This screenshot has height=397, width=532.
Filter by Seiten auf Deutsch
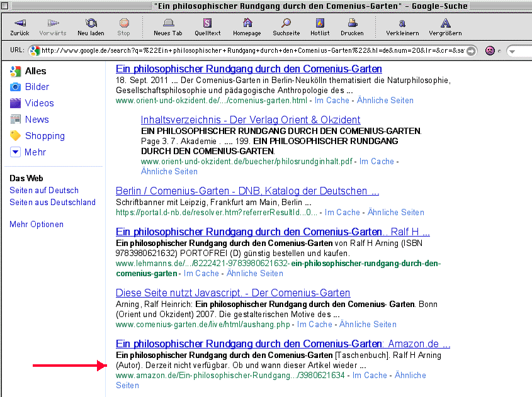click(44, 190)
